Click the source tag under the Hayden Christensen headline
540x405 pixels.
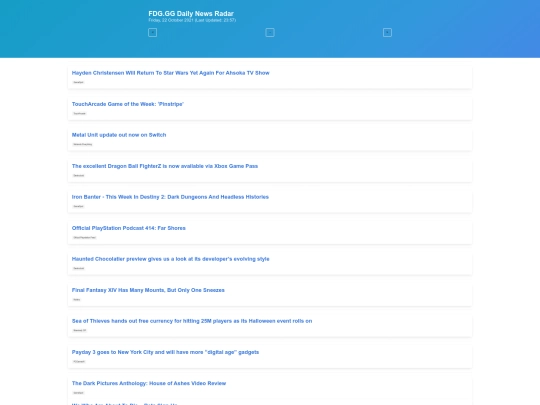point(78,82)
